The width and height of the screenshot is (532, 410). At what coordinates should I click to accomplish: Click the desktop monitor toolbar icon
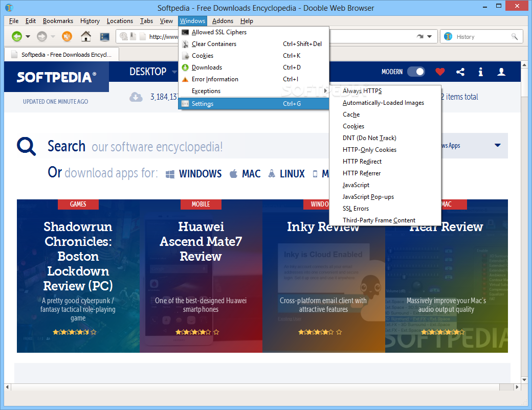(x=104, y=37)
